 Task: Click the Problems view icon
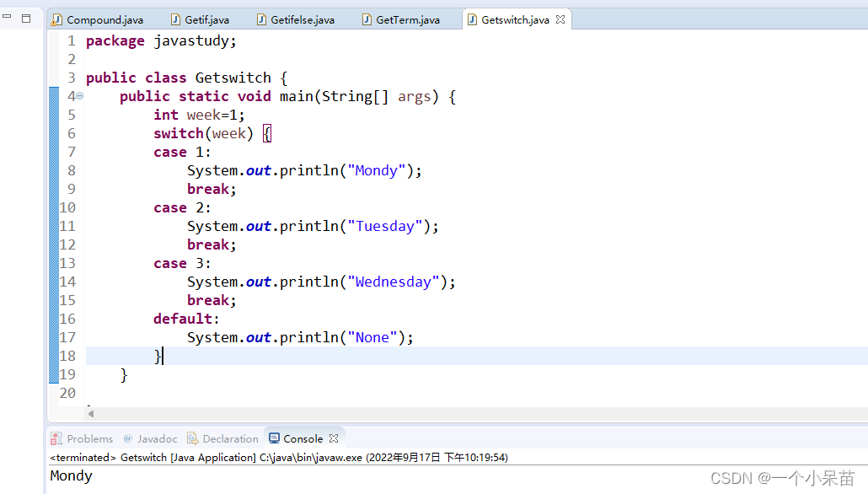pyautogui.click(x=56, y=438)
